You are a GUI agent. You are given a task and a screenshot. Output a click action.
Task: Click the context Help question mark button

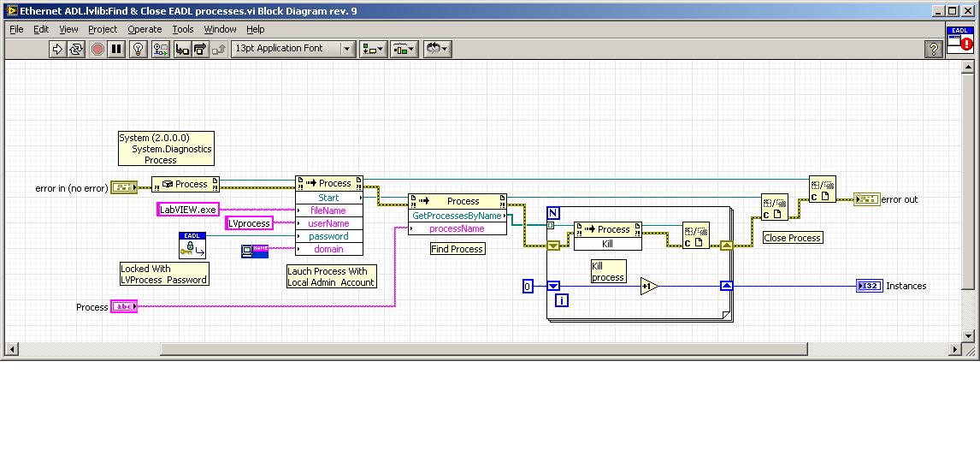pos(934,50)
